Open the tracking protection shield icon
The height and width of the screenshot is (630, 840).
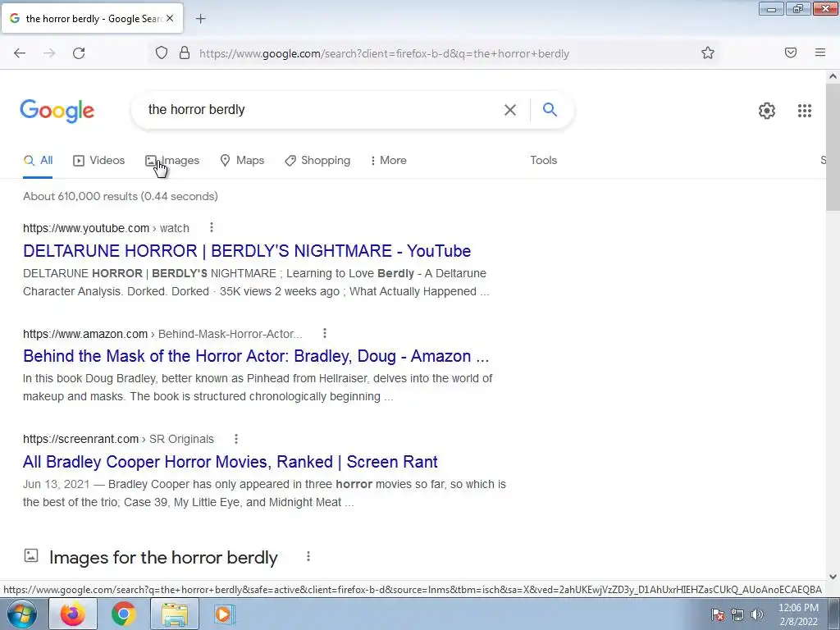pyautogui.click(x=162, y=53)
